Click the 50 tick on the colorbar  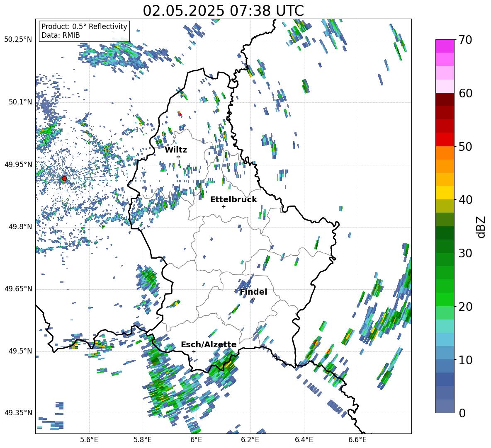[465, 146]
